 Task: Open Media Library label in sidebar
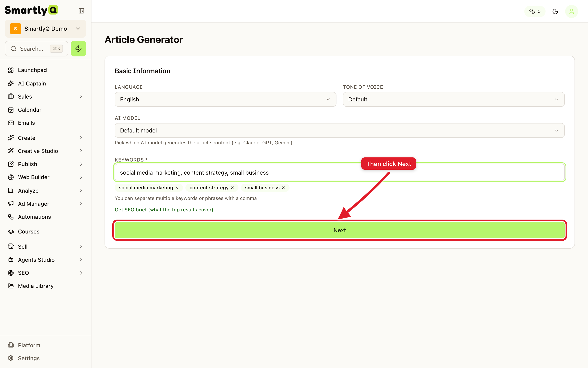(36, 286)
